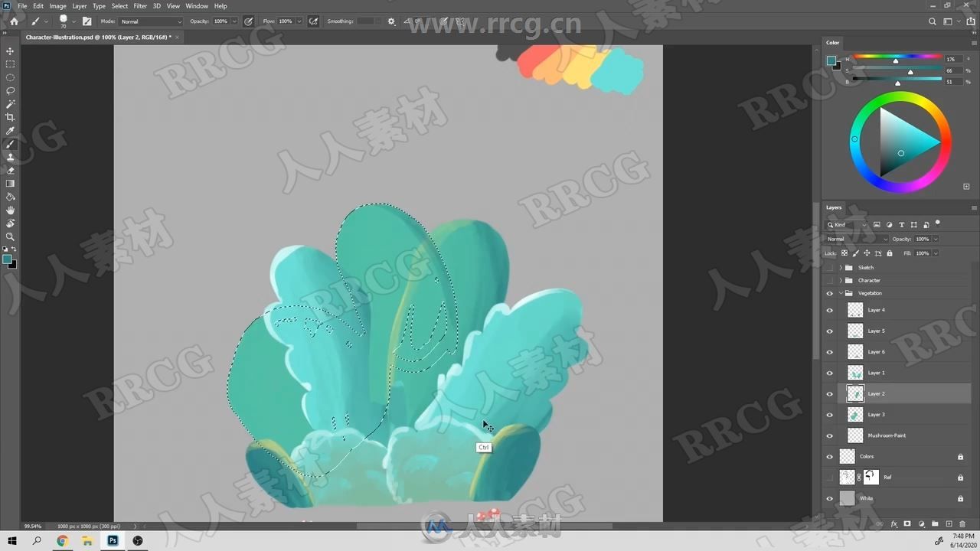Open the brush Opacity dropdown arrow
Image resolution: width=980 pixels, height=551 pixels.
pyautogui.click(x=235, y=21)
